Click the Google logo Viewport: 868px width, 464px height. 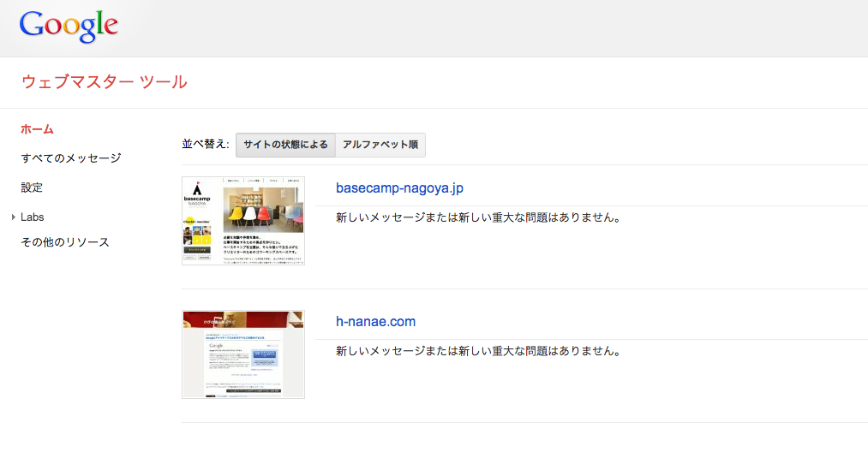69,26
